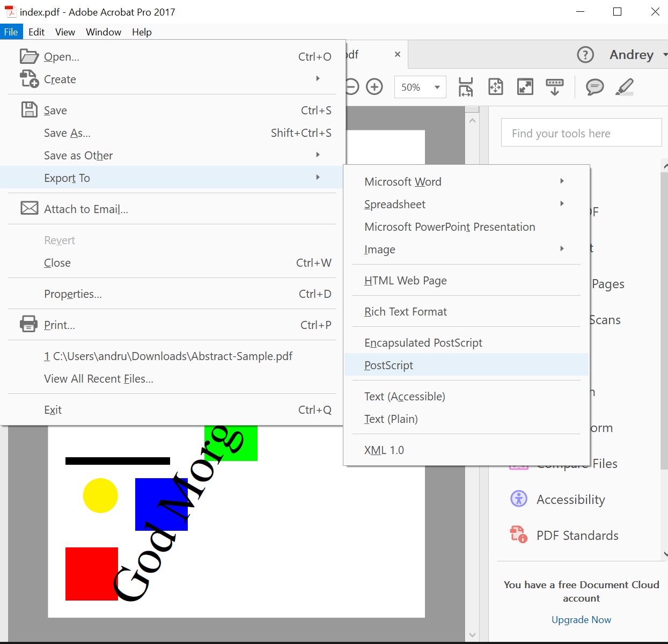Open the comment speech bubble tool
Screen dimensions: 668x644
[594, 86]
